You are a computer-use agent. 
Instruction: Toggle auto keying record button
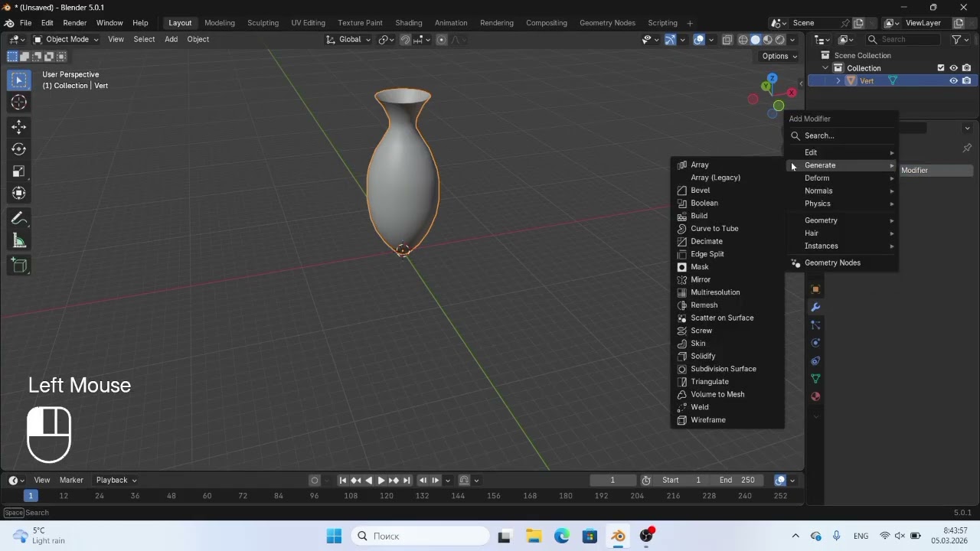pos(315,481)
